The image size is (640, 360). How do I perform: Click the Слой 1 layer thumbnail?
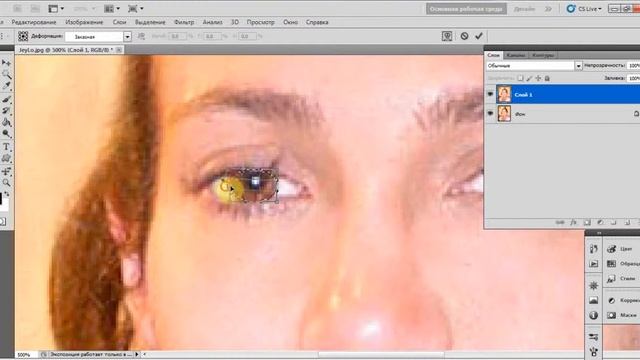pos(504,94)
